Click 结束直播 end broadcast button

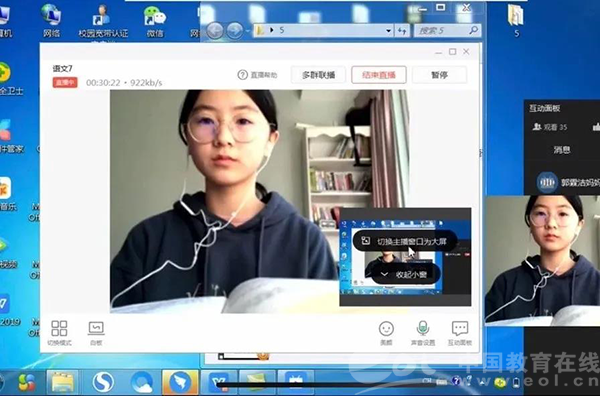point(379,75)
